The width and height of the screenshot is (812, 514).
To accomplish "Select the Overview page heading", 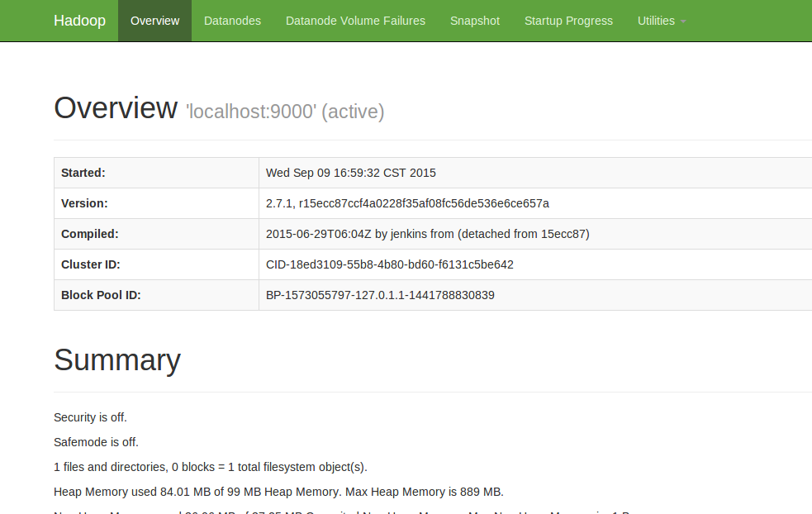I will [116, 108].
